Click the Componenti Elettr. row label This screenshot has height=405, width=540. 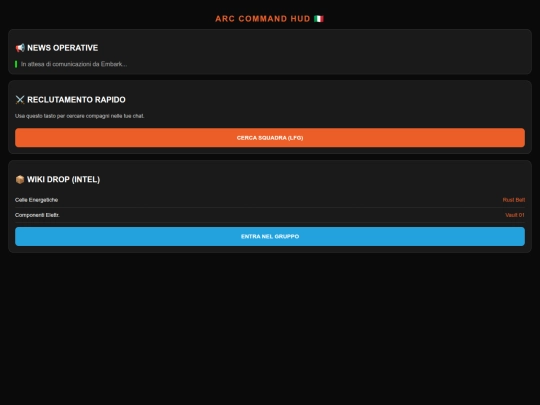[37, 215]
